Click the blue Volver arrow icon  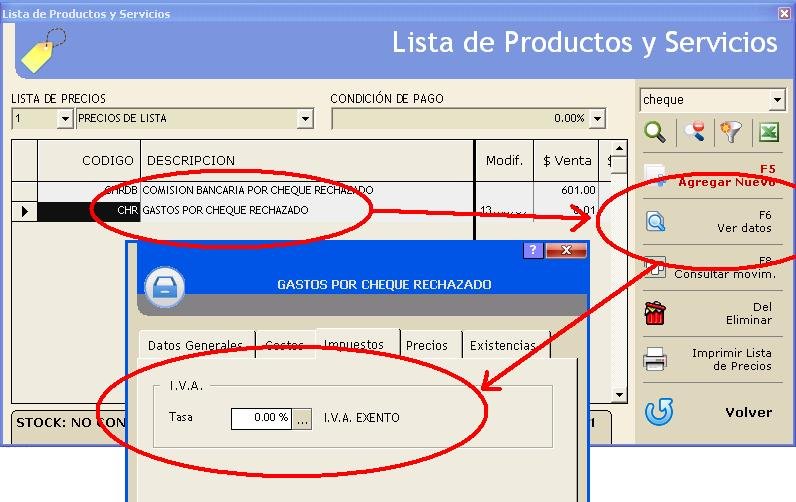click(x=659, y=411)
